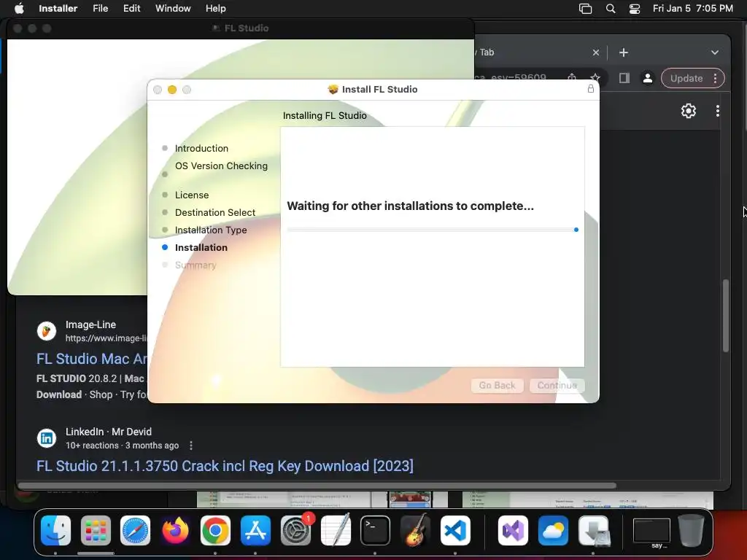Click the installation progress bar

point(433,230)
